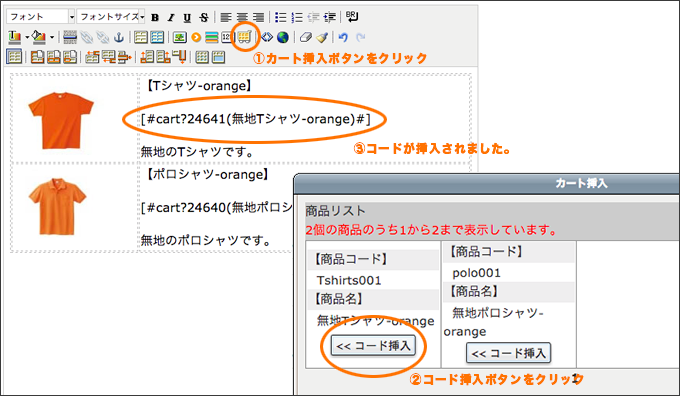Image resolution: width=680 pixels, height=396 pixels.
Task: Expand the background fill color dropdown
Action: [52, 37]
